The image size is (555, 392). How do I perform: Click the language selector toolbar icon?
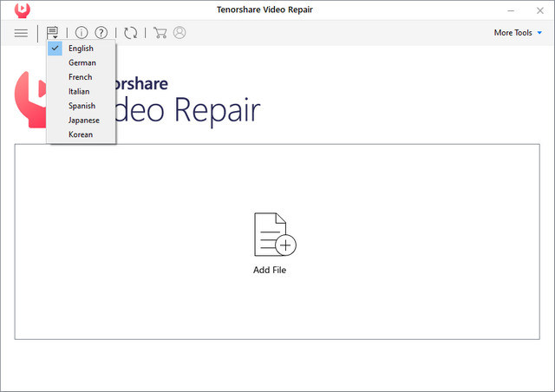point(52,33)
